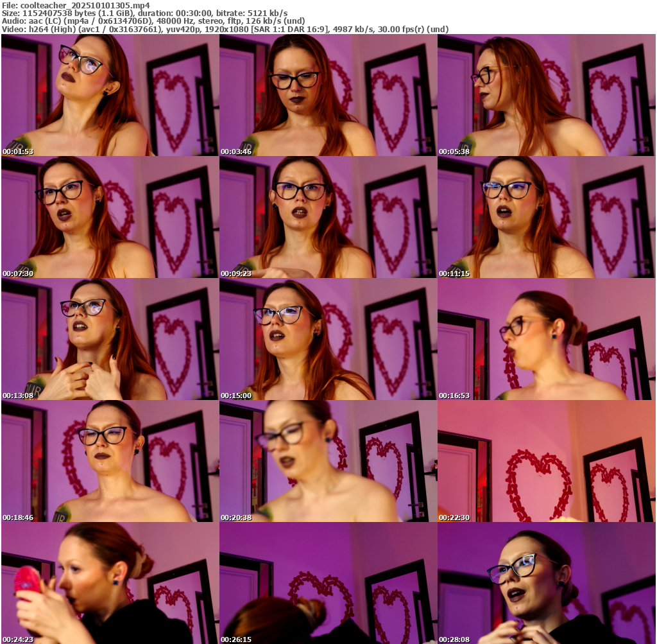Open the 00:18:46 preview frame

pos(110,461)
